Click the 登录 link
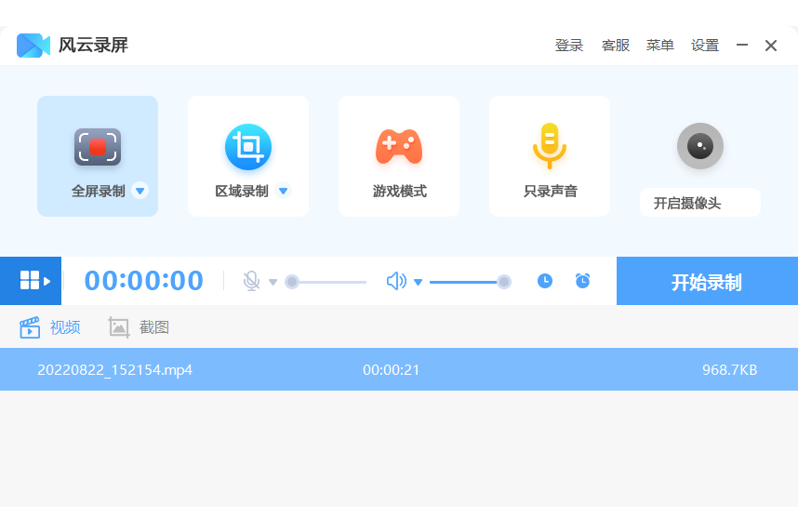The width and height of the screenshot is (798, 532). coord(568,46)
